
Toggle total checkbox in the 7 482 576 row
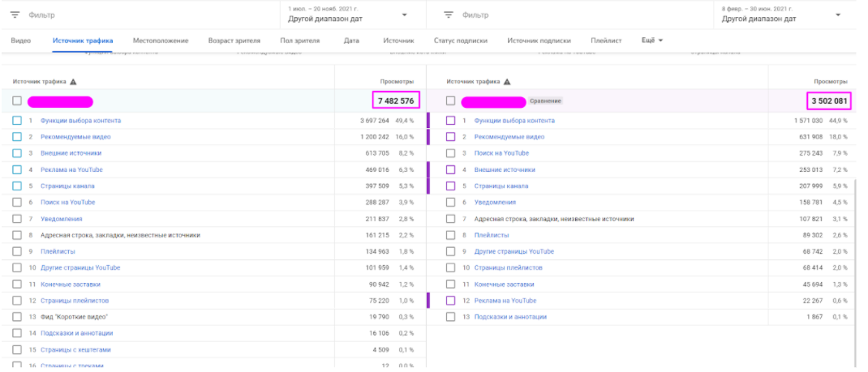coord(17,101)
